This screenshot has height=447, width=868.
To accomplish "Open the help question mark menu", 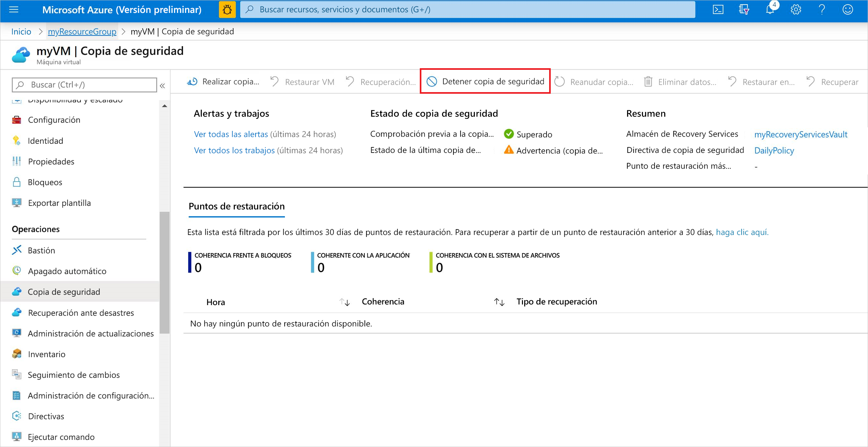I will (821, 9).
